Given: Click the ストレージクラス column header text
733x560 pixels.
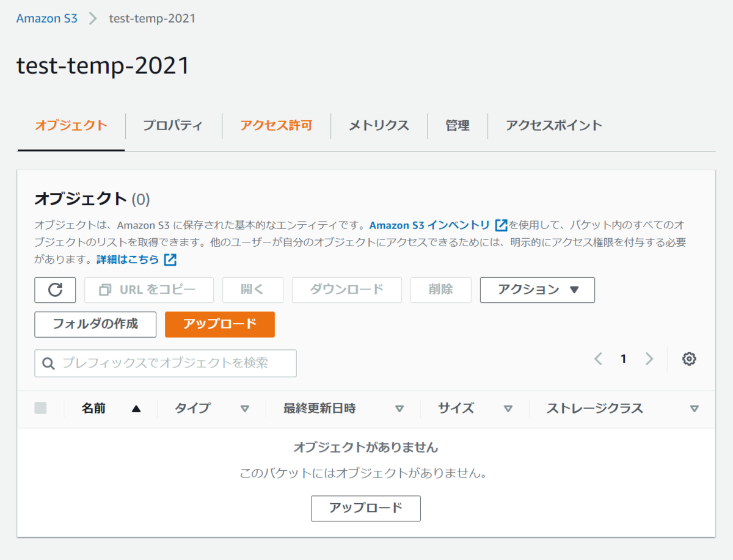Looking at the screenshot, I should [595, 409].
